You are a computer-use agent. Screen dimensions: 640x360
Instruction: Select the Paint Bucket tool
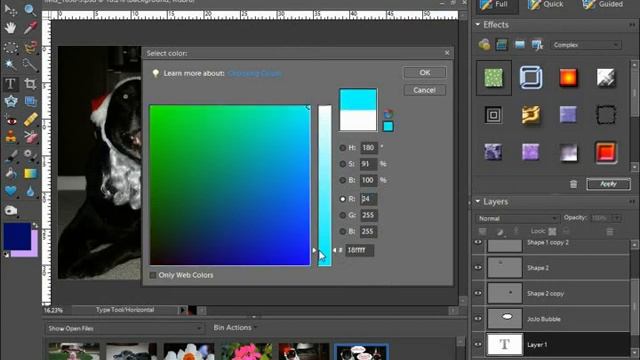coord(11,174)
